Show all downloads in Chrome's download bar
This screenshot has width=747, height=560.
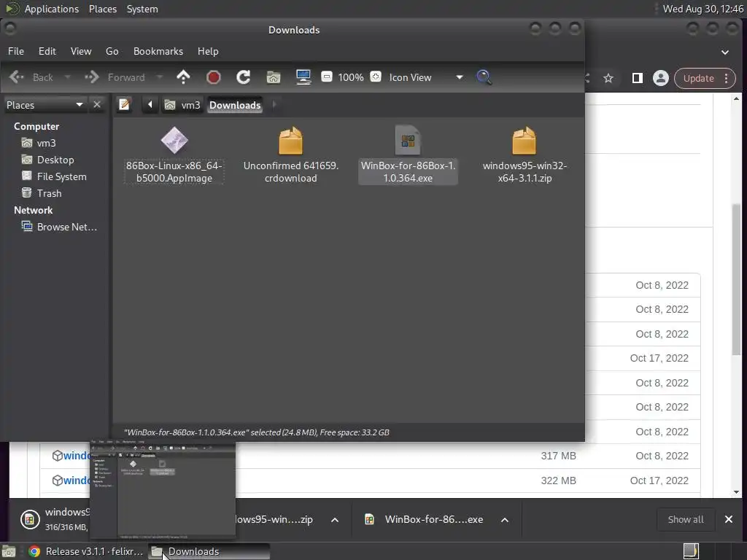(686, 519)
